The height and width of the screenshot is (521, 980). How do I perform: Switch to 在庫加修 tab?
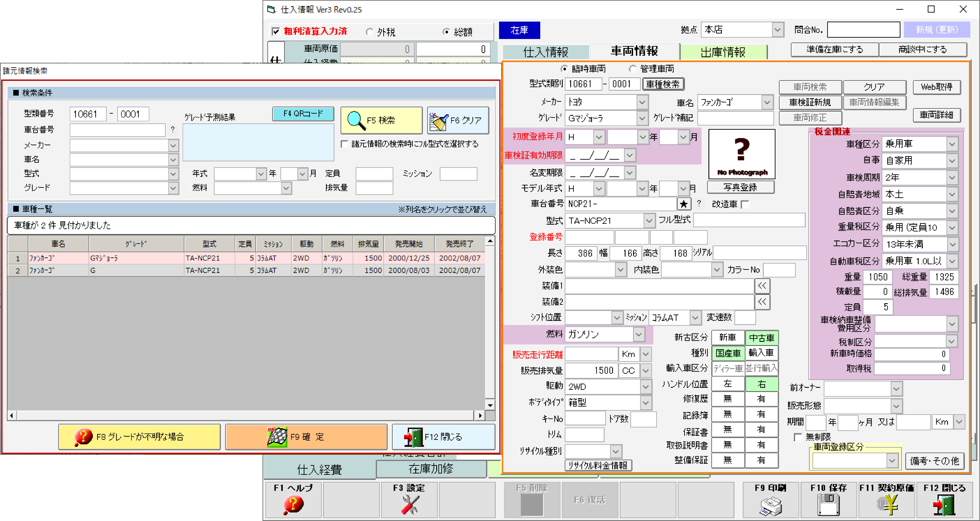(431, 469)
